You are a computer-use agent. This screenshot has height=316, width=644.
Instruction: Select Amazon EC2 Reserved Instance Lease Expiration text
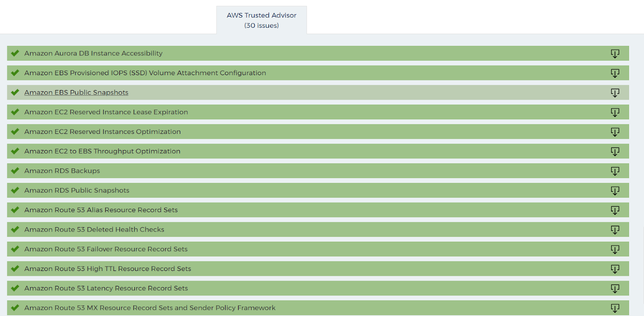point(106,112)
